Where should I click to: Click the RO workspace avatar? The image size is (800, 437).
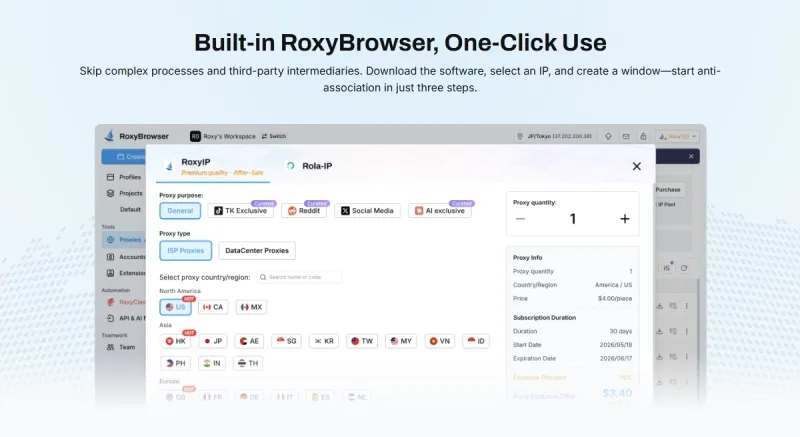195,136
